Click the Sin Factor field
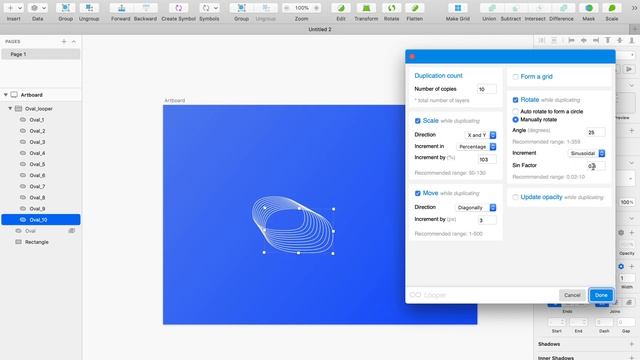Image resolution: width=640 pixels, height=360 pixels. (596, 166)
